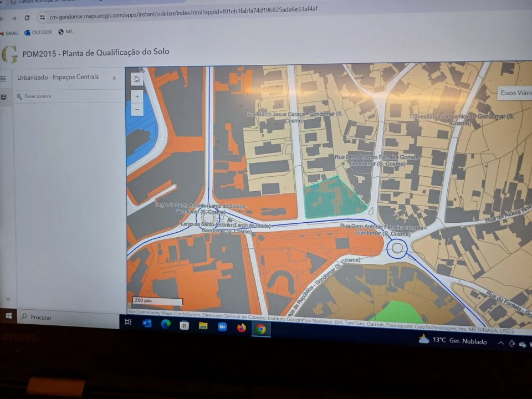Zoom in with the plus button
Image resolution: width=532 pixels, height=399 pixels.
pos(137,96)
